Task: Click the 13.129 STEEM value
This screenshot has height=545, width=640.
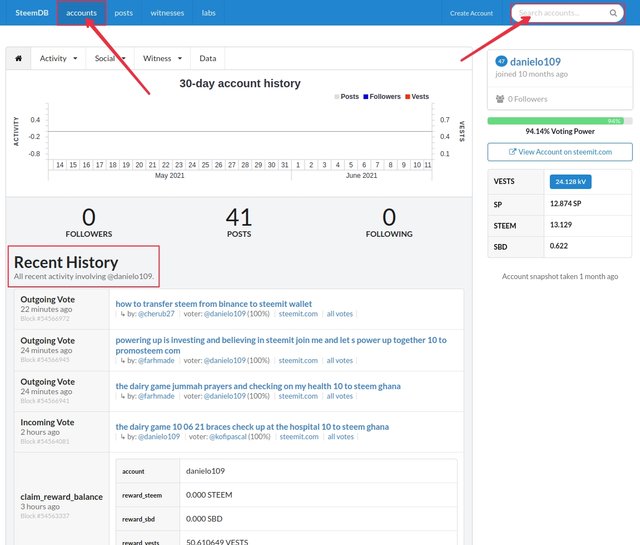Action: pos(561,225)
